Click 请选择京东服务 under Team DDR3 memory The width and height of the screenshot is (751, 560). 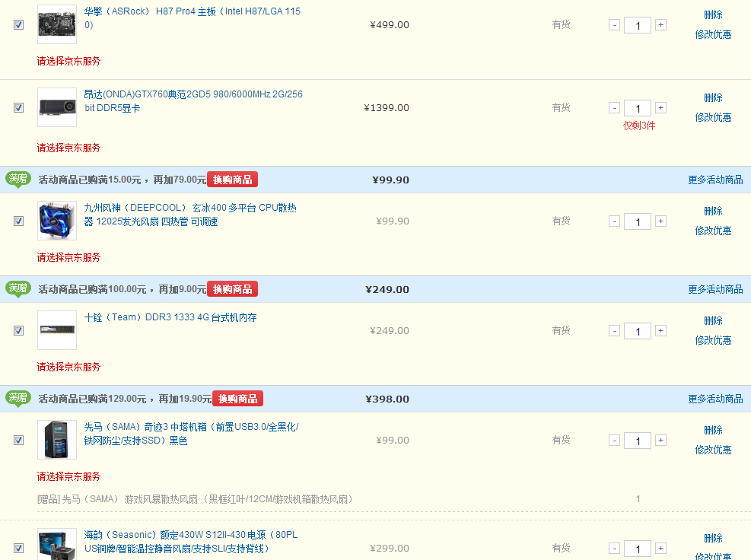[x=68, y=367]
